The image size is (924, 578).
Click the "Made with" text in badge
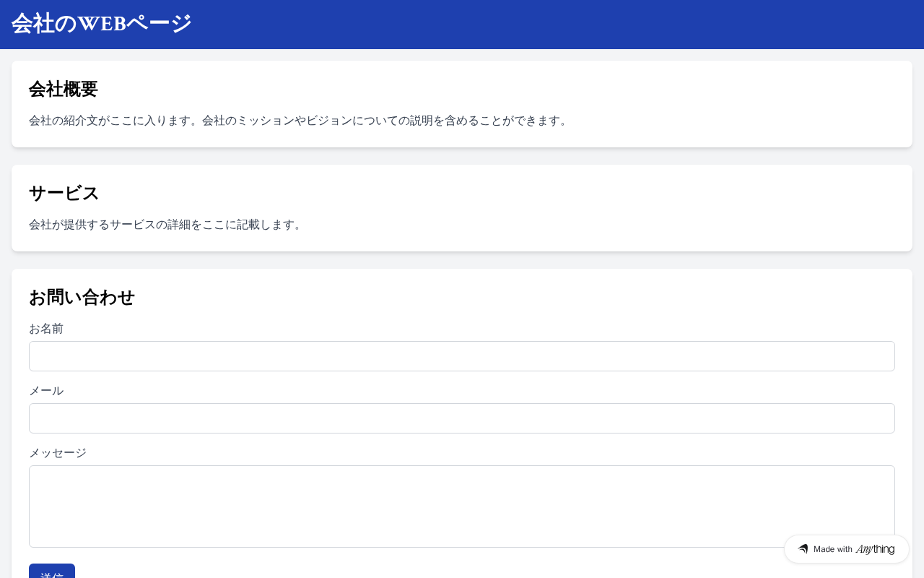click(x=833, y=549)
